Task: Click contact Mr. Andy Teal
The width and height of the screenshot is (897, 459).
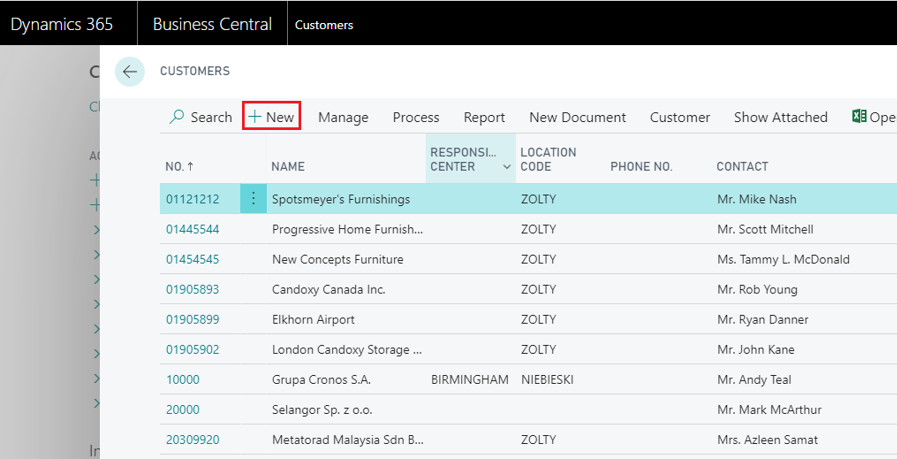Action: 754,379
